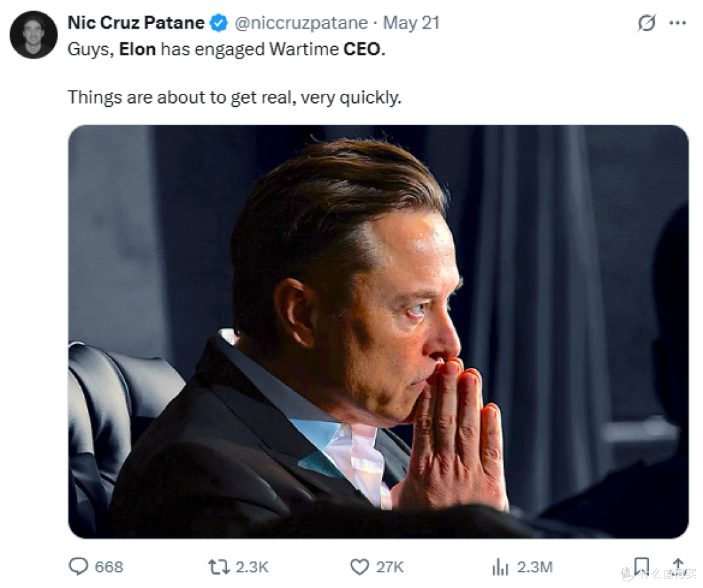The width and height of the screenshot is (703, 588).
Task: Click the slashed-circle Grok icon
Action: coord(646,23)
